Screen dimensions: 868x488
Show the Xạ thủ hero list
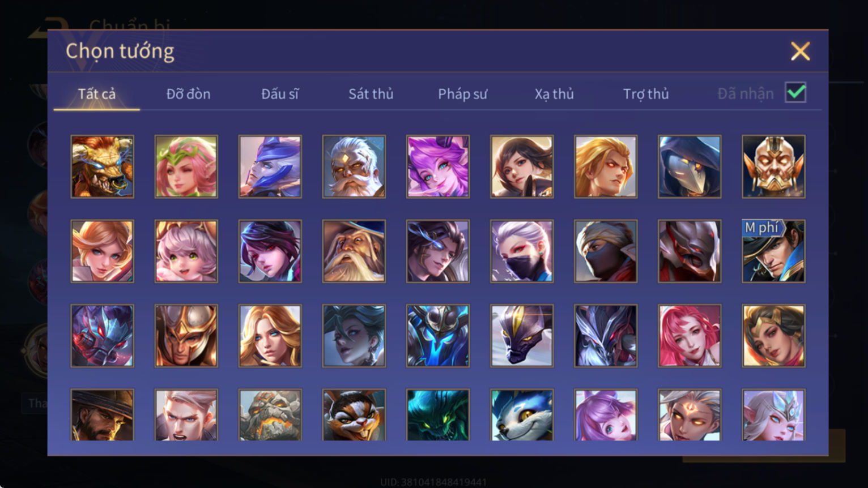tap(554, 94)
